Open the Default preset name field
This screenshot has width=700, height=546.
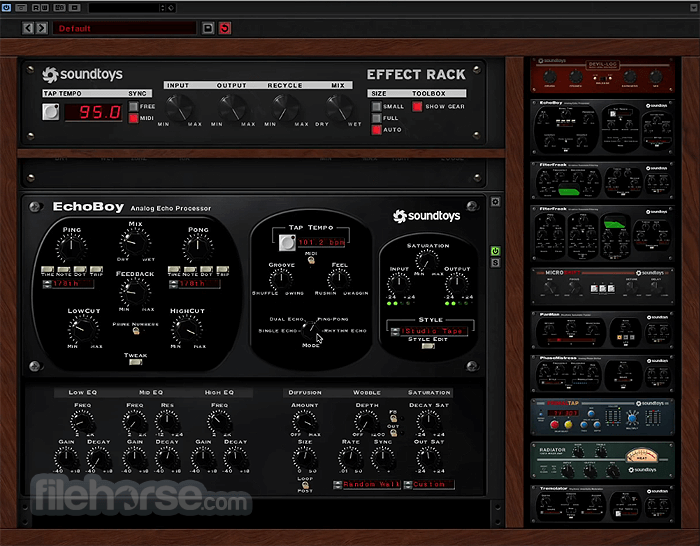click(125, 28)
